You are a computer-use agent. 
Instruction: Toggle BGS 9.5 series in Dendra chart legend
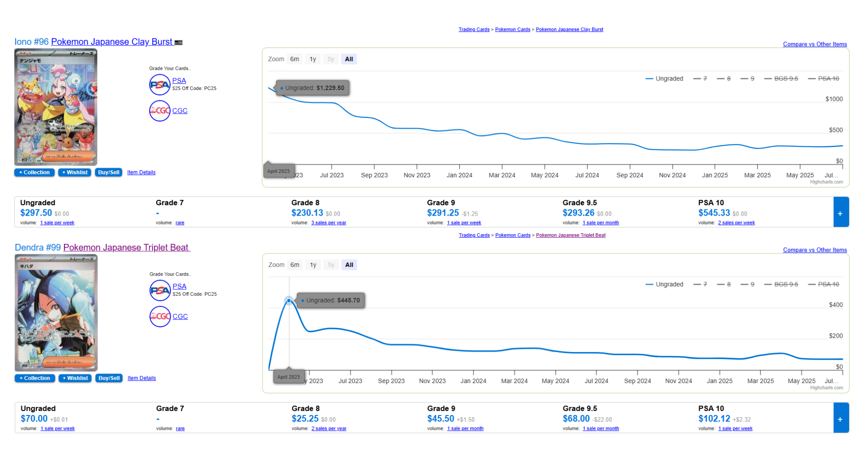781,284
